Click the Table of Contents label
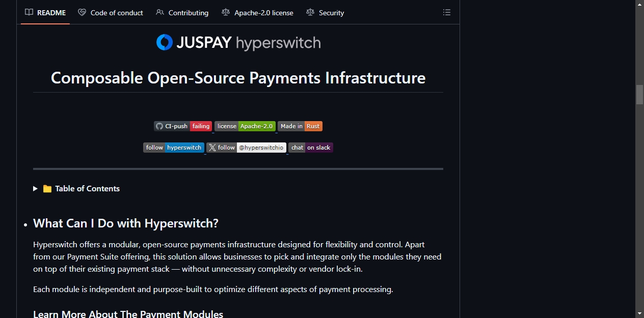Image resolution: width=644 pixels, height=318 pixels. click(x=88, y=189)
